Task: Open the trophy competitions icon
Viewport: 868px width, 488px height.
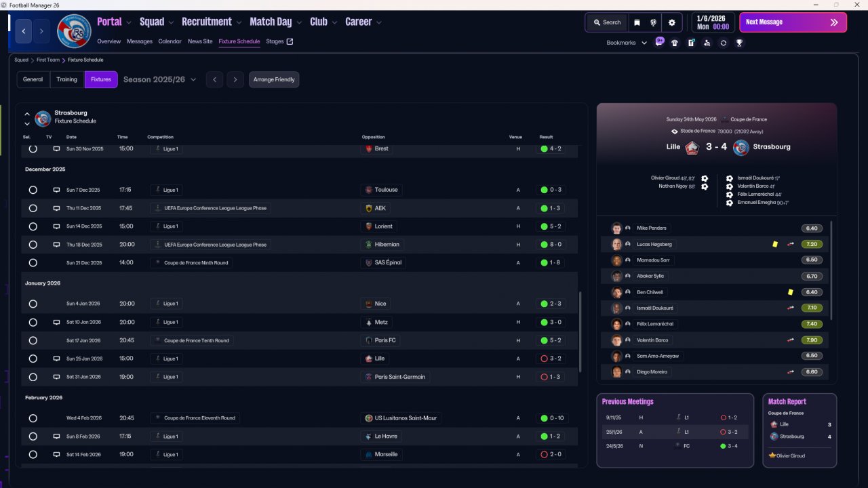Action: click(x=739, y=43)
